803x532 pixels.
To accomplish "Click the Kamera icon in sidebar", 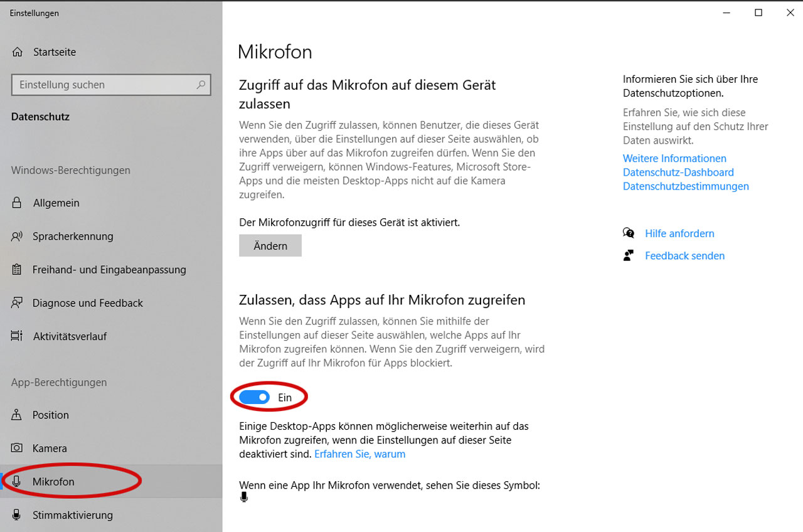I will tap(18, 449).
